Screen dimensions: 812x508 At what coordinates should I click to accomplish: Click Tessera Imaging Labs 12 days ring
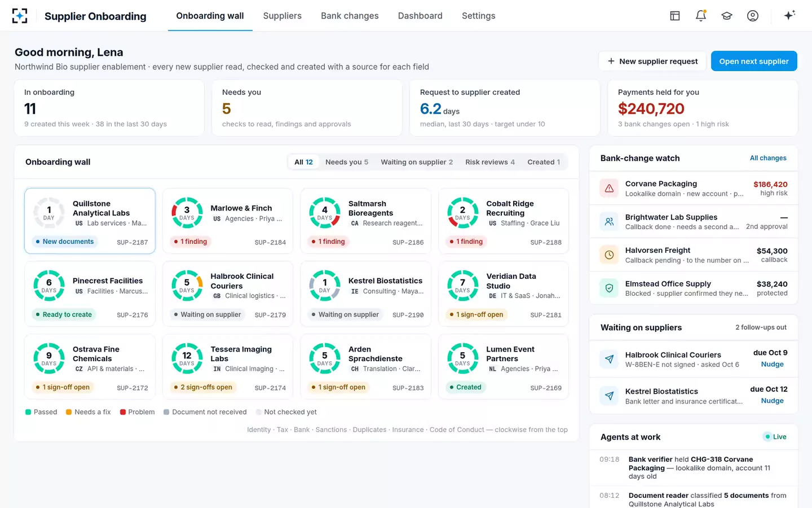pos(187,358)
